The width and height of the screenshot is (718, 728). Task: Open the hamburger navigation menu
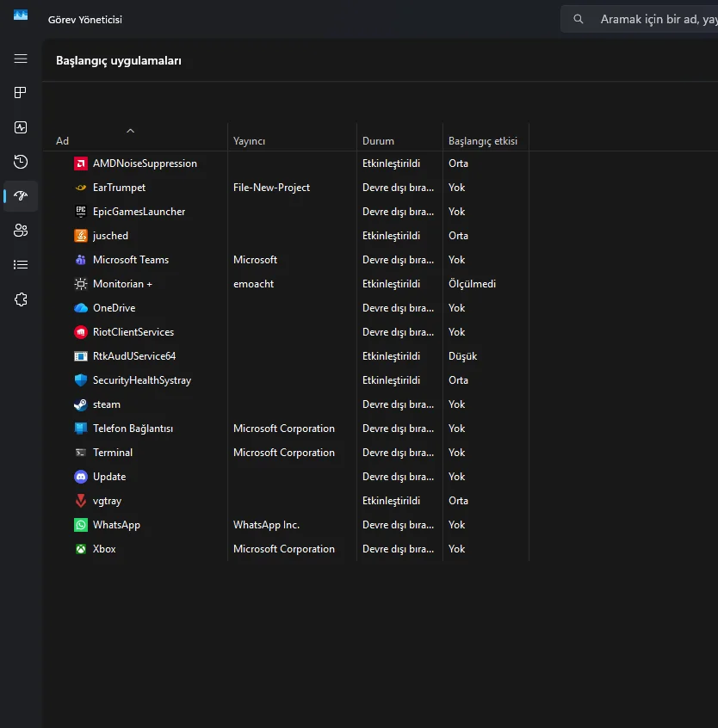click(21, 59)
